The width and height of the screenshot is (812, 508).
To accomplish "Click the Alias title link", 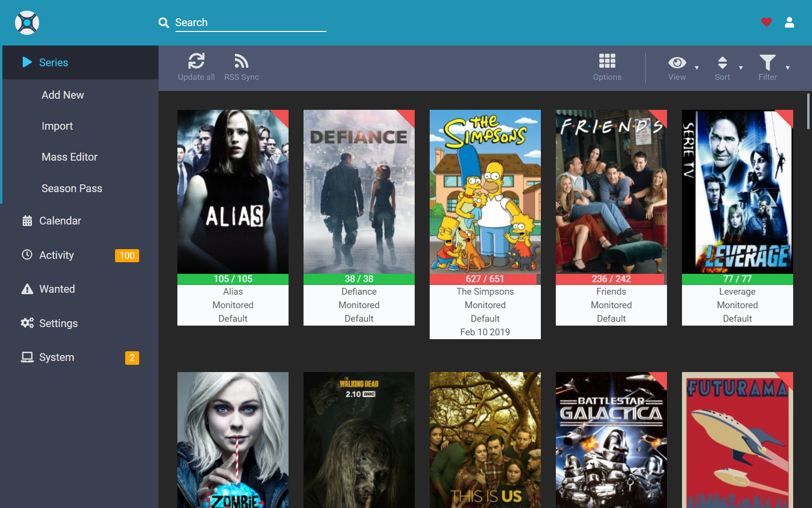I will point(233,292).
